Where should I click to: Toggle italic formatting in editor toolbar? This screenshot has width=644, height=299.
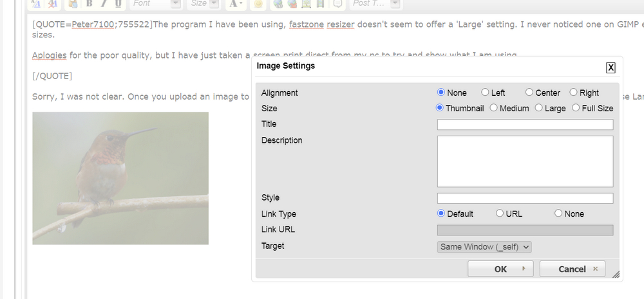click(104, 3)
